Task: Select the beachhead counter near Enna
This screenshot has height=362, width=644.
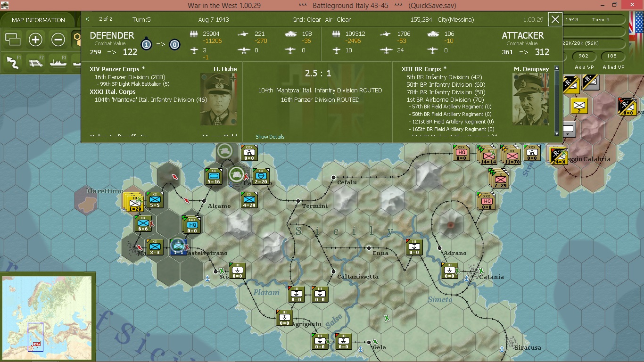Action: coord(414,247)
